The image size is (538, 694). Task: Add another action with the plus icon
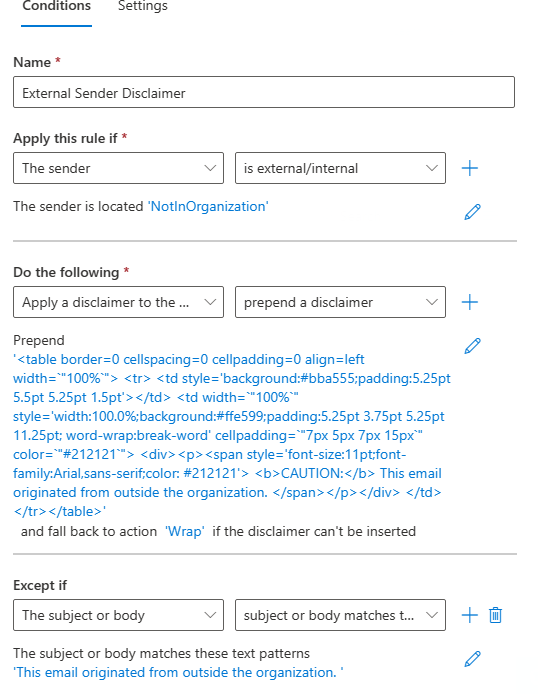(469, 302)
